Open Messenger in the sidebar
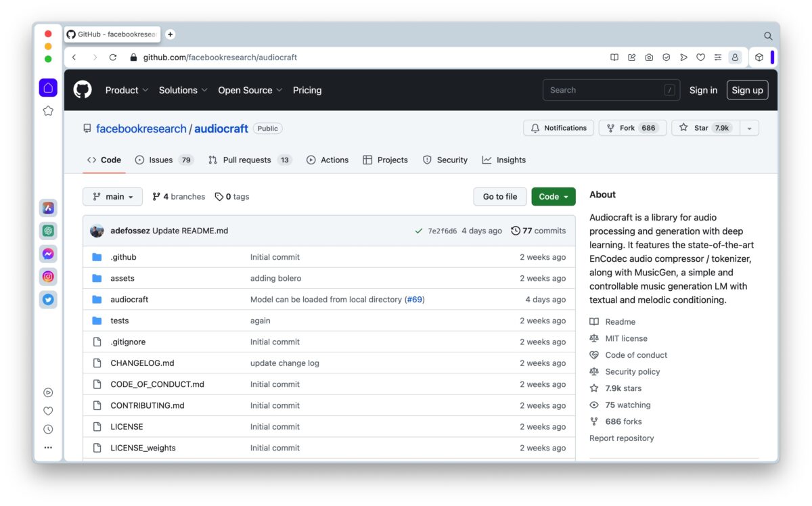This screenshot has height=506, width=812. (x=48, y=254)
